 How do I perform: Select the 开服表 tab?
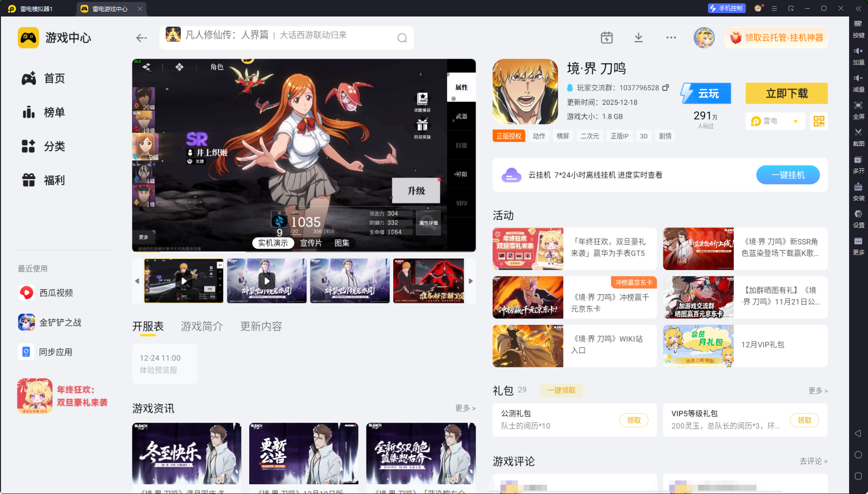point(148,326)
